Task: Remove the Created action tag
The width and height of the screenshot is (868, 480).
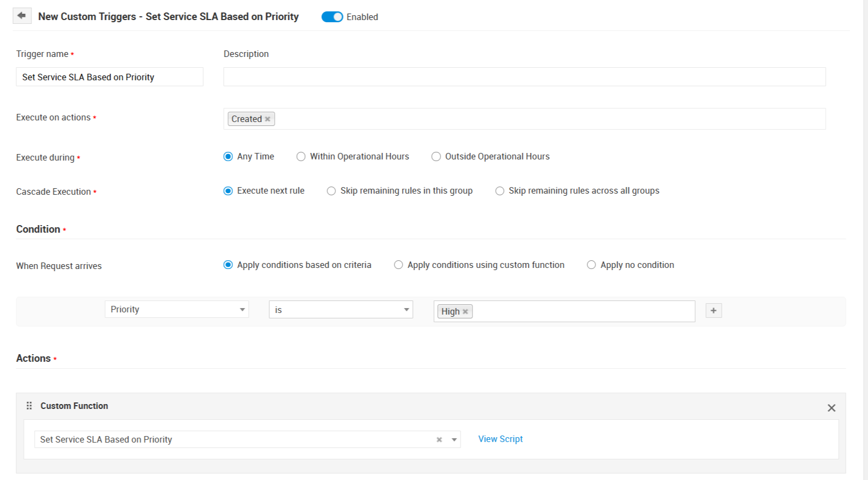Action: [268, 119]
